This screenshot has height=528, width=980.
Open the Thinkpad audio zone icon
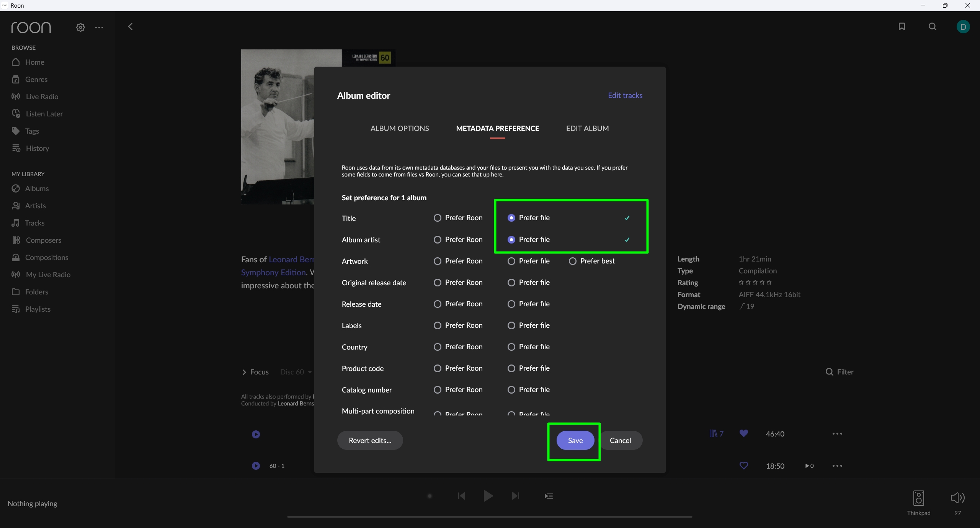tap(918, 499)
